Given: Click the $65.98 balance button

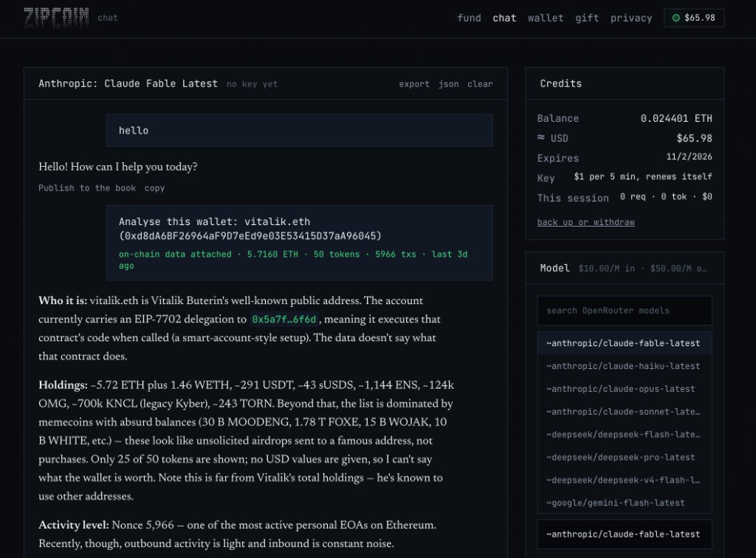Looking at the screenshot, I should coord(694,18).
